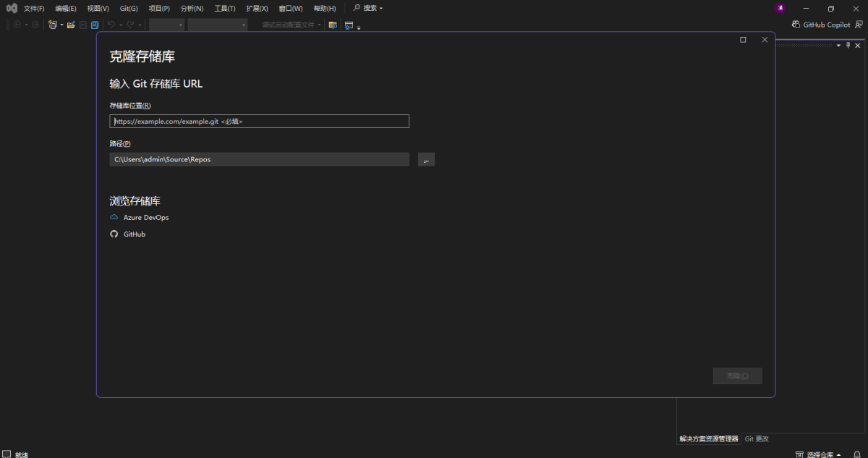Browse repositories via GitHub link
Screen dimensions: 868x458
coord(134,234)
